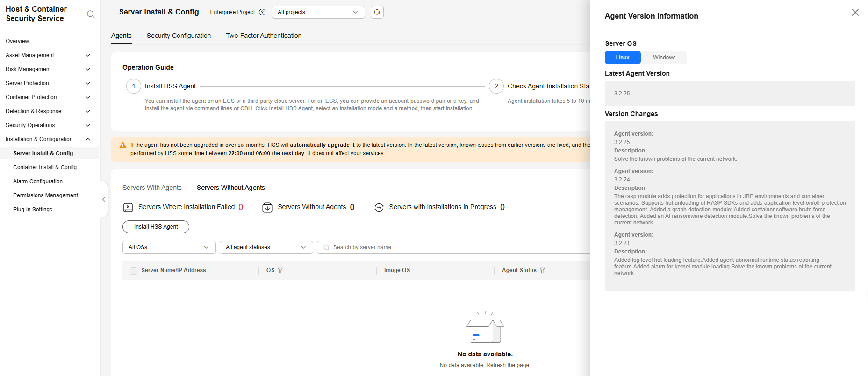Click the Install HSS Agent button
The width and height of the screenshot is (868, 376).
pos(156,227)
